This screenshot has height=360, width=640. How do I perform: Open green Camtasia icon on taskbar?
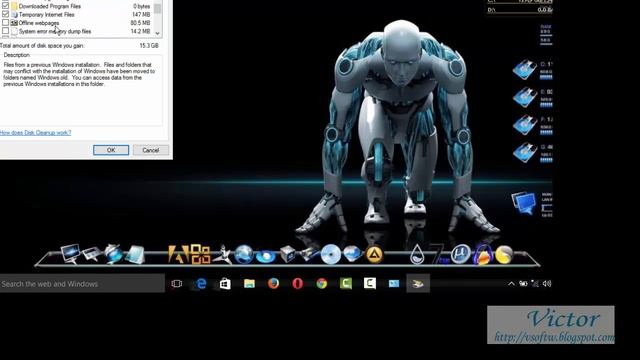tap(346, 284)
